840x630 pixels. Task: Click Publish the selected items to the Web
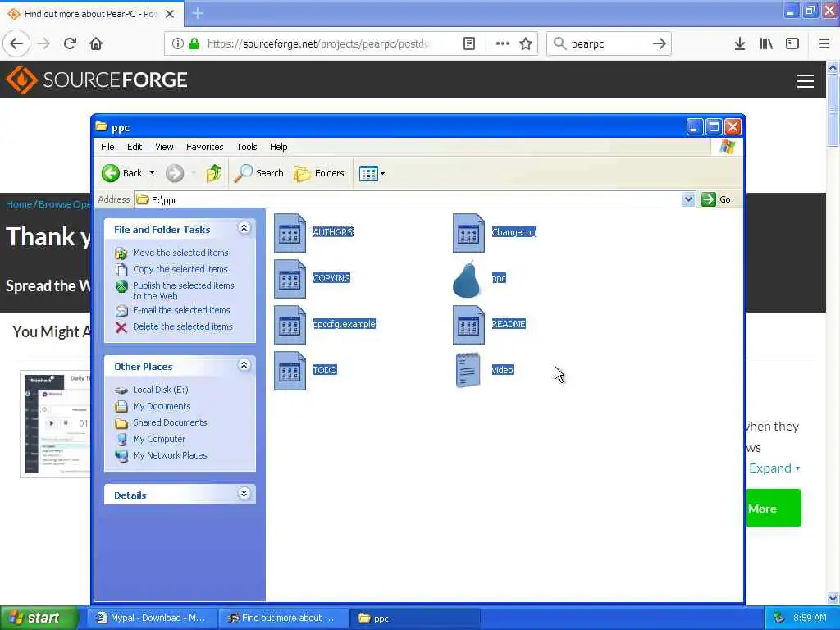pos(183,290)
